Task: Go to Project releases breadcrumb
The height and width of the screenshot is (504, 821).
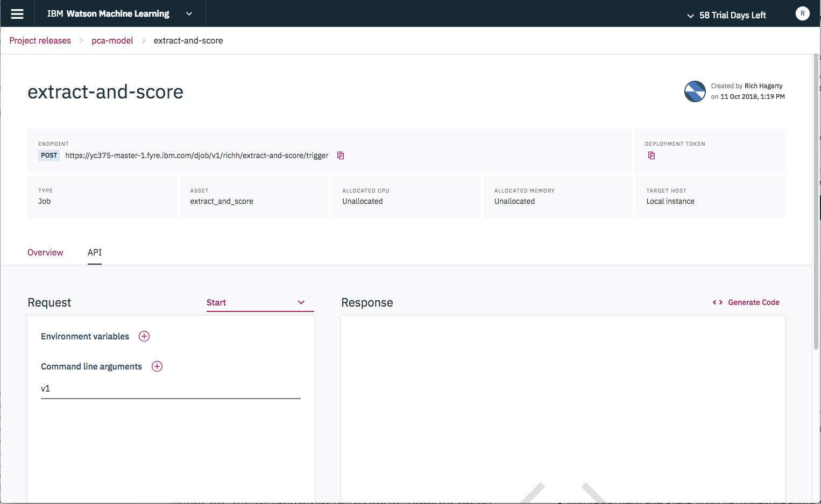Action: click(x=40, y=40)
